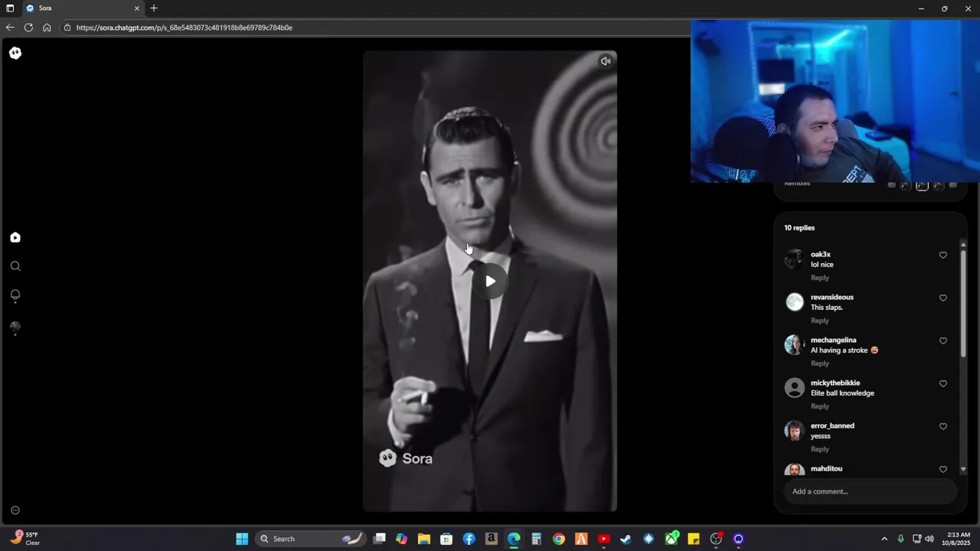
Task: Open Microsoft Store from taskbar
Action: [x=446, y=539]
